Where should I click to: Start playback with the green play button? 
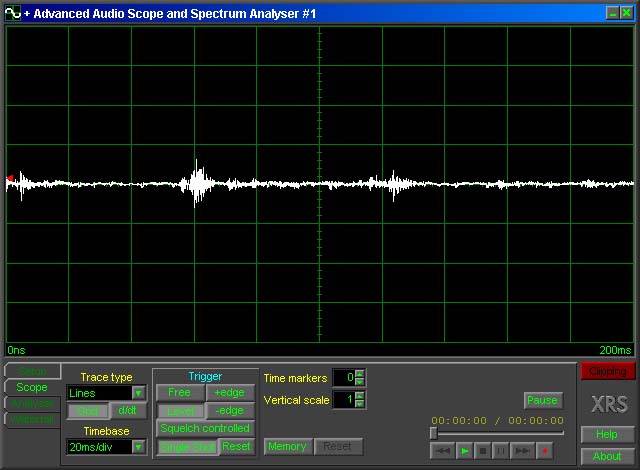[x=464, y=451]
